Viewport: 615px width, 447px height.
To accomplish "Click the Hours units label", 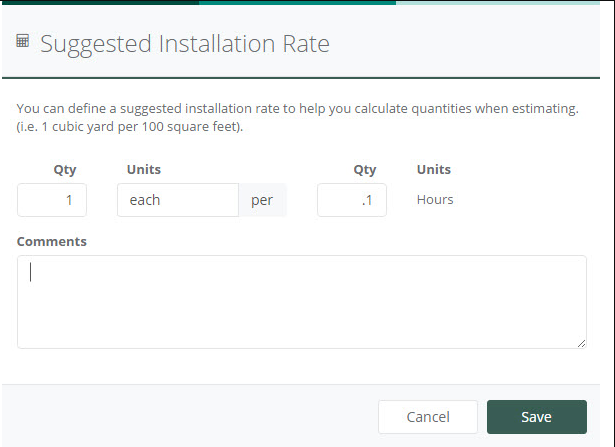I will coord(435,200).
